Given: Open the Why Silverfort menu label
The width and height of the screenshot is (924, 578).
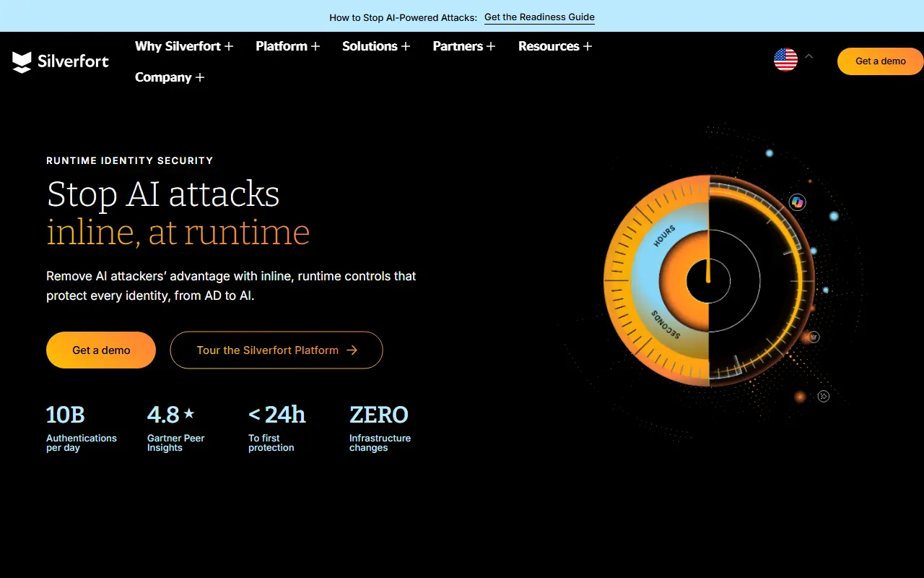Looking at the screenshot, I should tap(178, 46).
